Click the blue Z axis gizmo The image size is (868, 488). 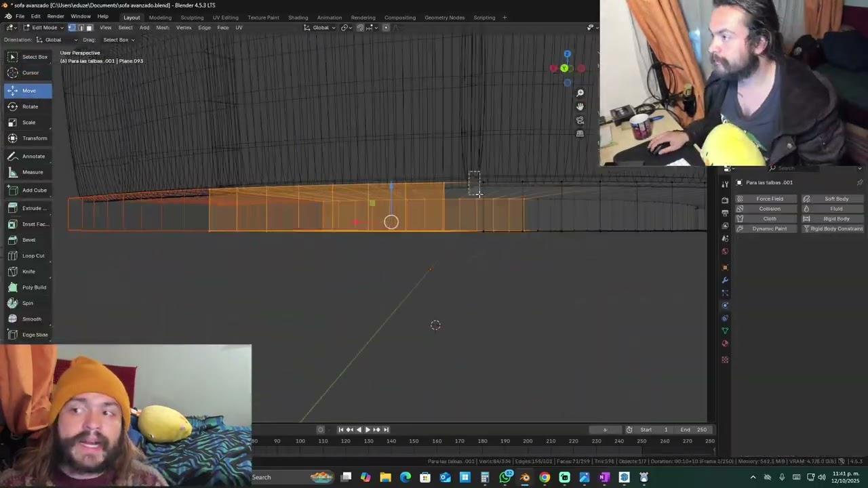567,54
